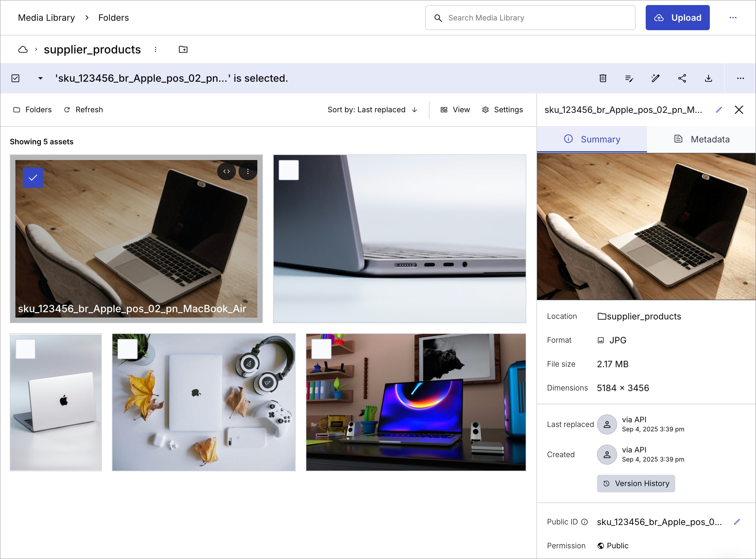
Task: Click Refresh to reload assets
Action: 84,110
